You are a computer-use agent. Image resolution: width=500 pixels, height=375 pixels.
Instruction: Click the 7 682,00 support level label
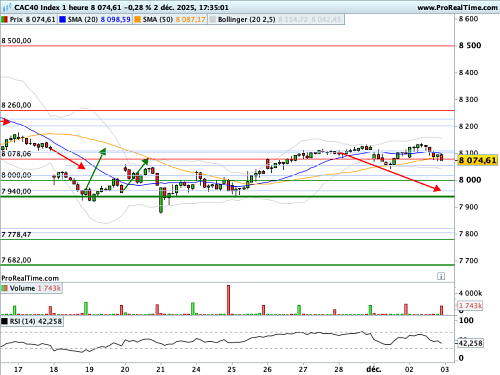tap(16, 260)
